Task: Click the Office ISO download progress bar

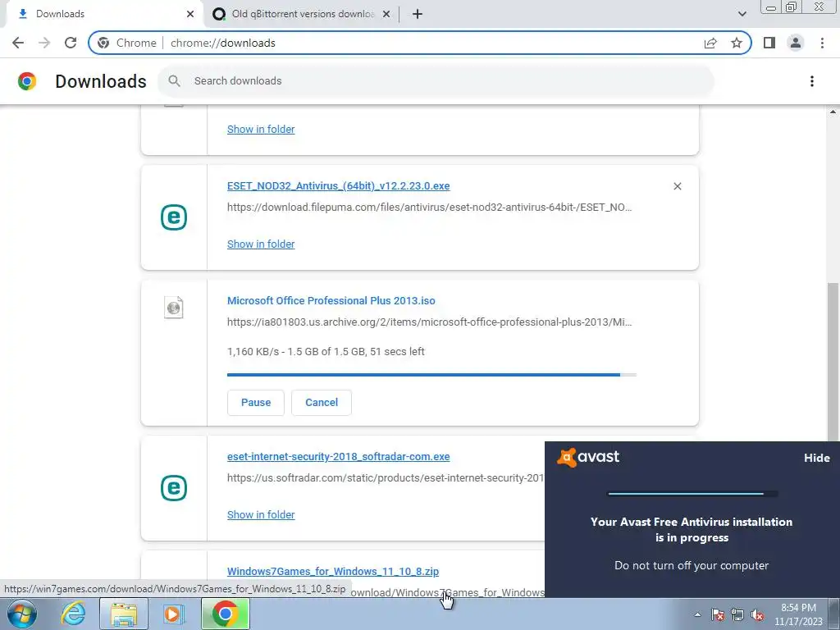Action: pyautogui.click(x=431, y=375)
